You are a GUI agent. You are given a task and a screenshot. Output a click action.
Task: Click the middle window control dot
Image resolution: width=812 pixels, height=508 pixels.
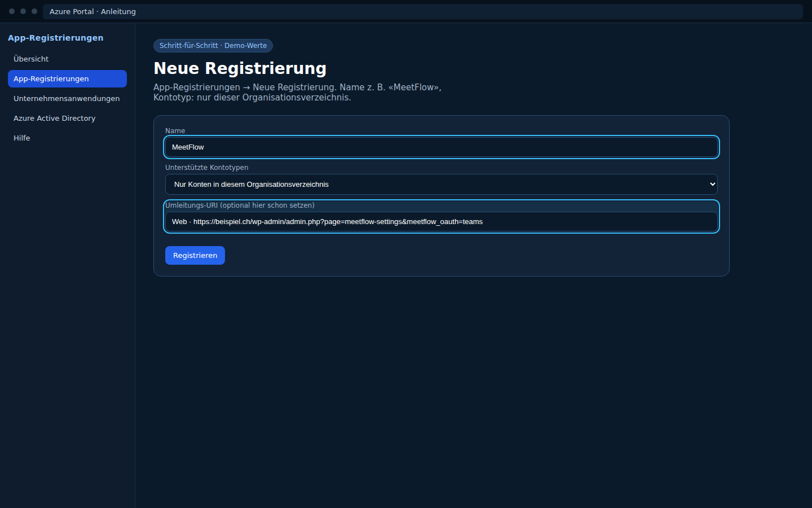pyautogui.click(x=23, y=11)
